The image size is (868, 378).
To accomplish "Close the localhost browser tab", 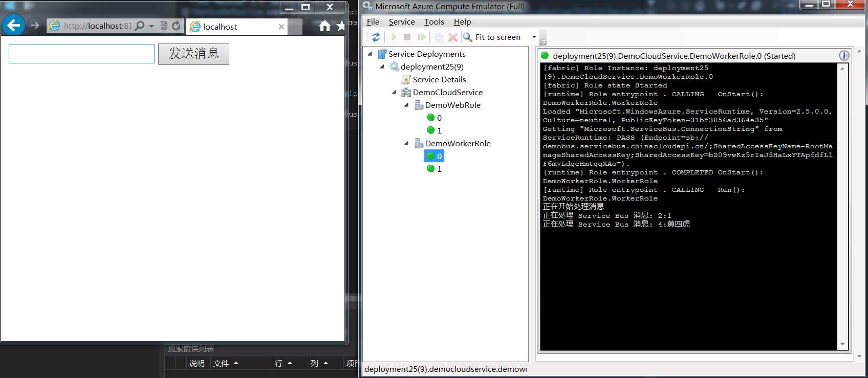I will [x=281, y=27].
